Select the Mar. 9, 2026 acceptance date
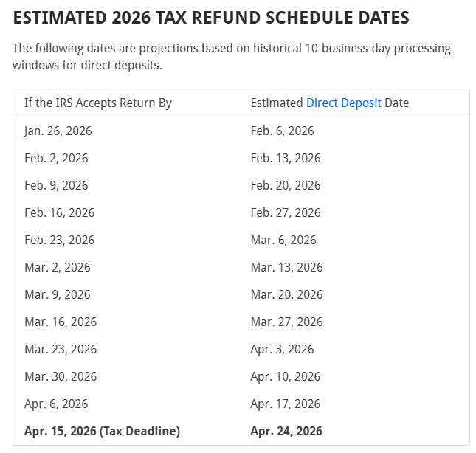Viewport: 476px width, 453px height. [x=58, y=294]
